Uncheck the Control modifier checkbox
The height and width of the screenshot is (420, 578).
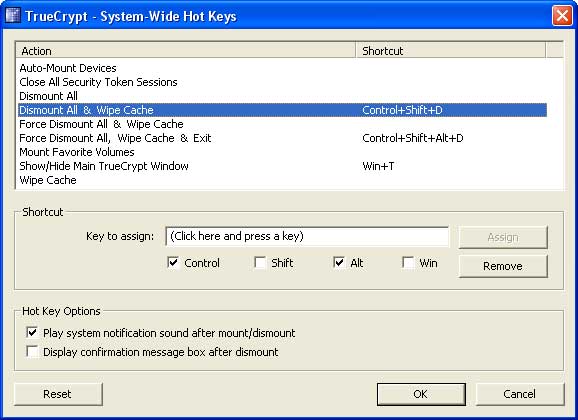tap(173, 263)
